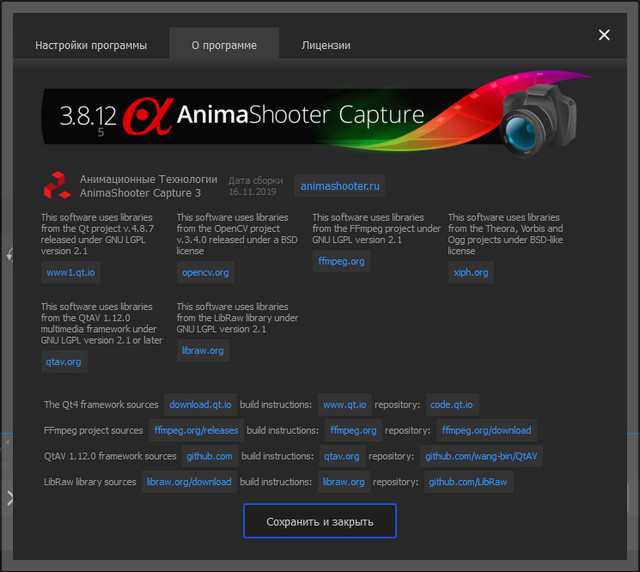This screenshot has width=640, height=572.
Task: Close the dialog with the X icon
Action: click(604, 35)
